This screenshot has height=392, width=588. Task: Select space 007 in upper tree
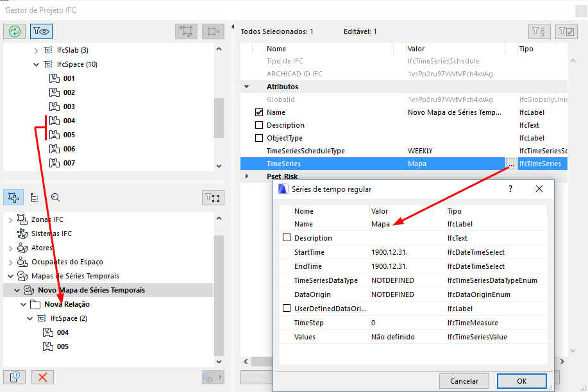click(69, 163)
